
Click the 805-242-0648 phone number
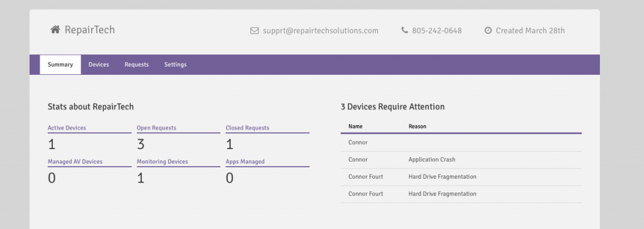click(x=437, y=31)
